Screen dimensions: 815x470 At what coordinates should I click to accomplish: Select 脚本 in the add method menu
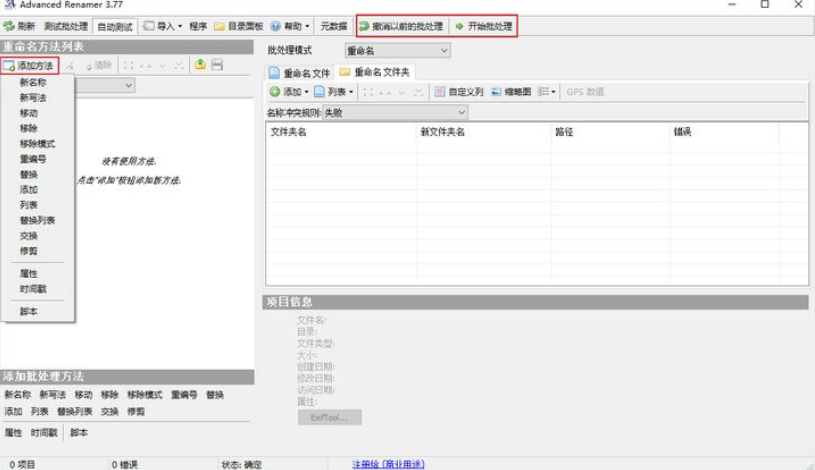pyautogui.click(x=29, y=311)
